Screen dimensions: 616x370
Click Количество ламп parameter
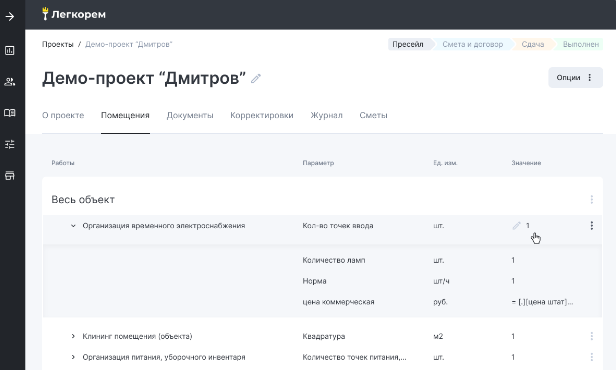tap(334, 260)
